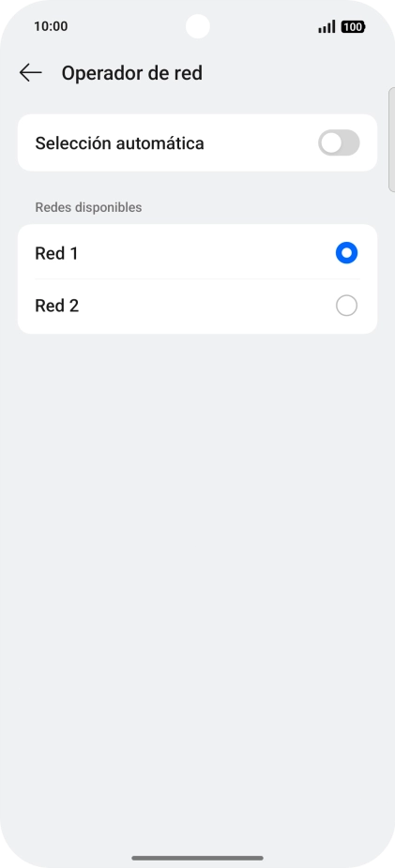Tap the Redes disponibles section header
Viewport: 395px width, 868px height.
point(88,207)
